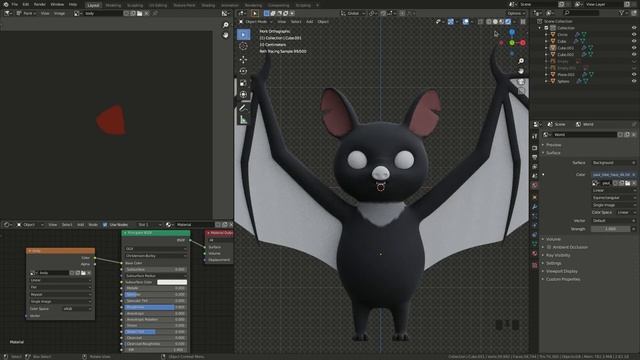This screenshot has width=640, height=360.
Task: Switch to rendered viewport shading mode
Action: (508, 22)
